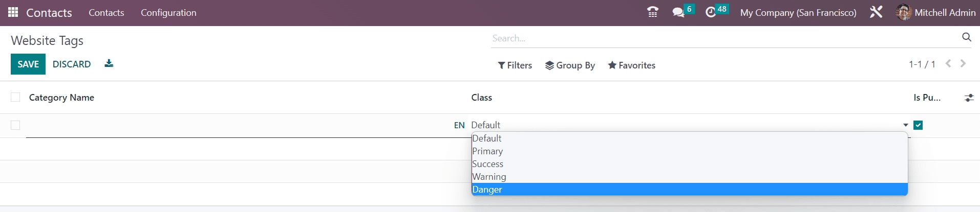Screen dimensions: 980x212
Task: Open the optional columns settings icon
Action: (969, 98)
